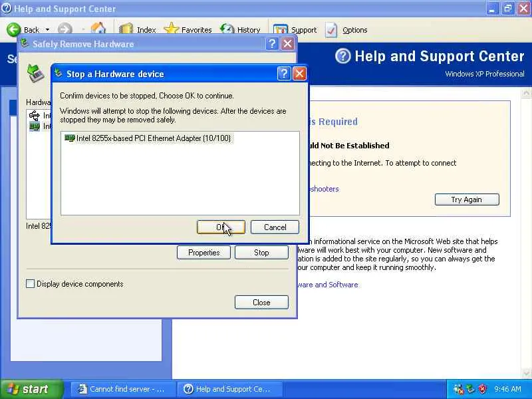Select the Intel 8255x-based PCI Ethernet Adapter entry

[148, 138]
